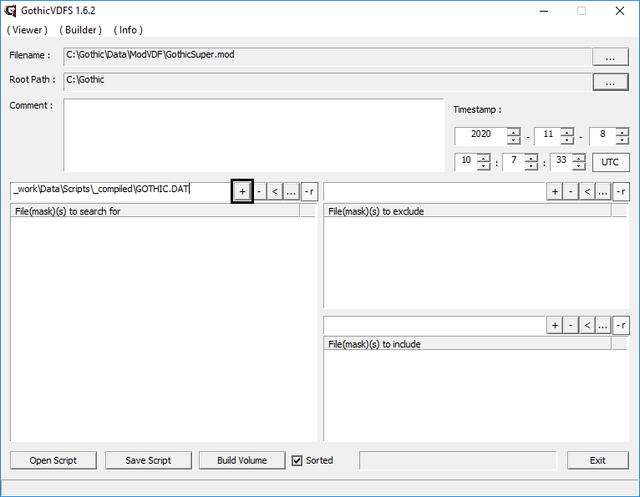Browse files for search mask list
The width and height of the screenshot is (640, 497).
click(x=291, y=191)
